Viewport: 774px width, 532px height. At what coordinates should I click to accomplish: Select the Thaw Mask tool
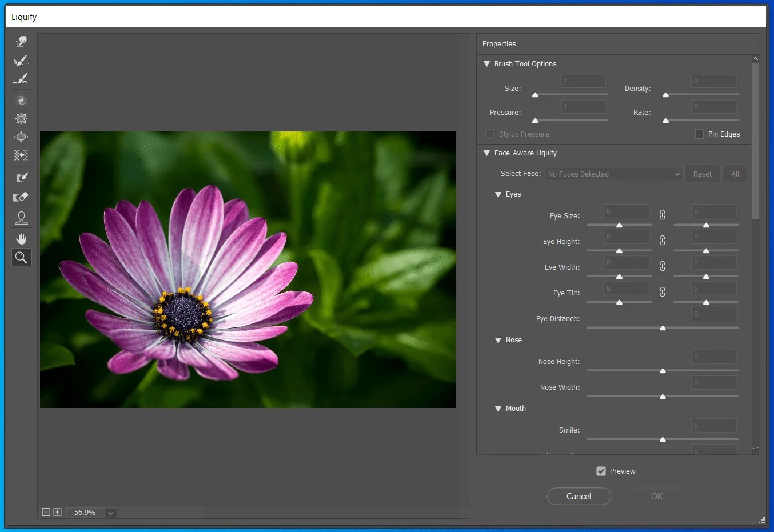(x=21, y=197)
